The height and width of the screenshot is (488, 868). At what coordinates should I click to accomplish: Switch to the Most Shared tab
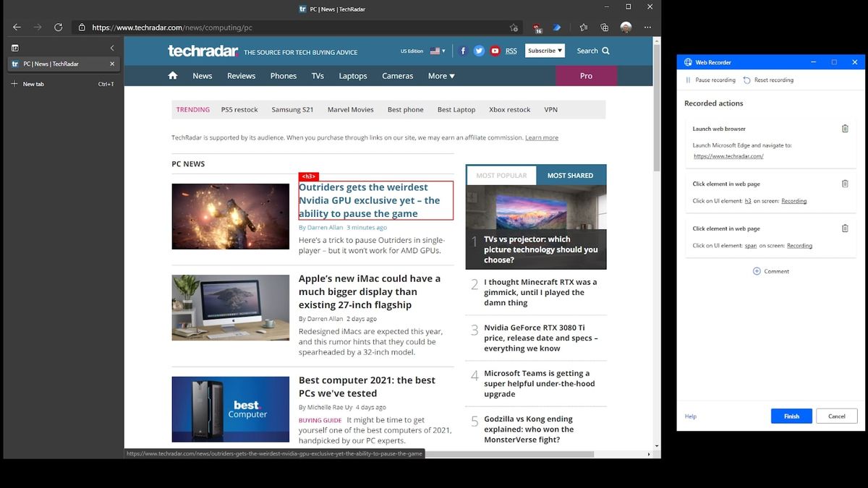pyautogui.click(x=571, y=175)
